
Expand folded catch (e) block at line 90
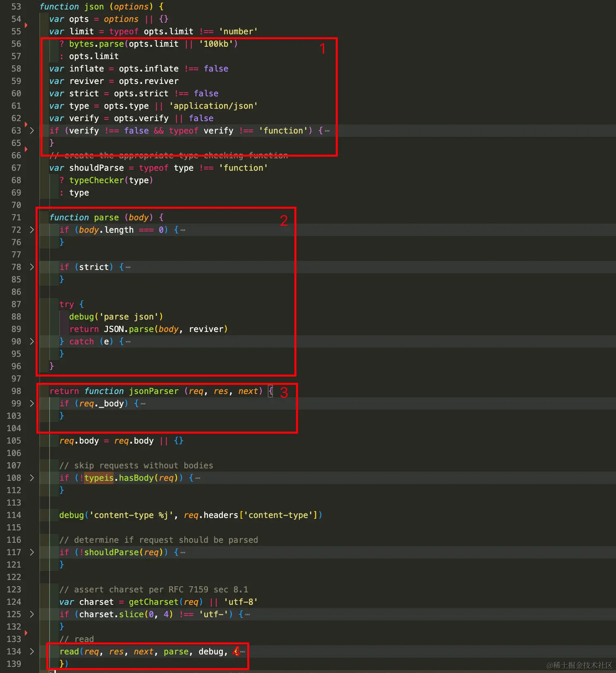32,341
